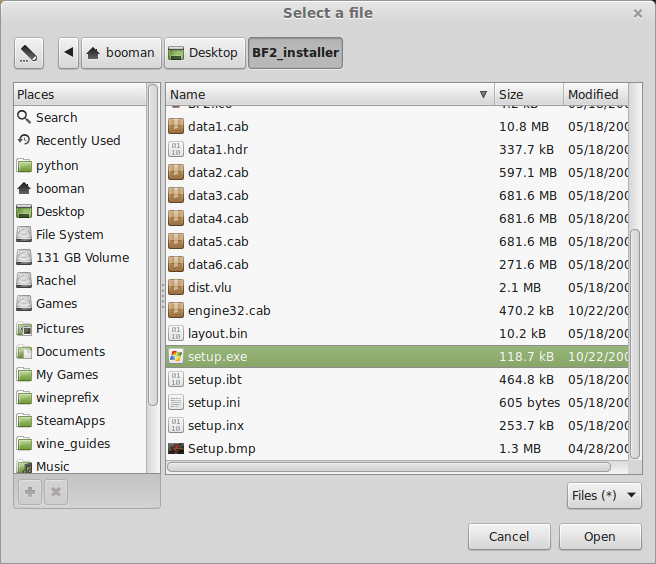Click the setup.exe Windows executable icon
Viewport: 656px width, 564px height.
click(x=176, y=356)
